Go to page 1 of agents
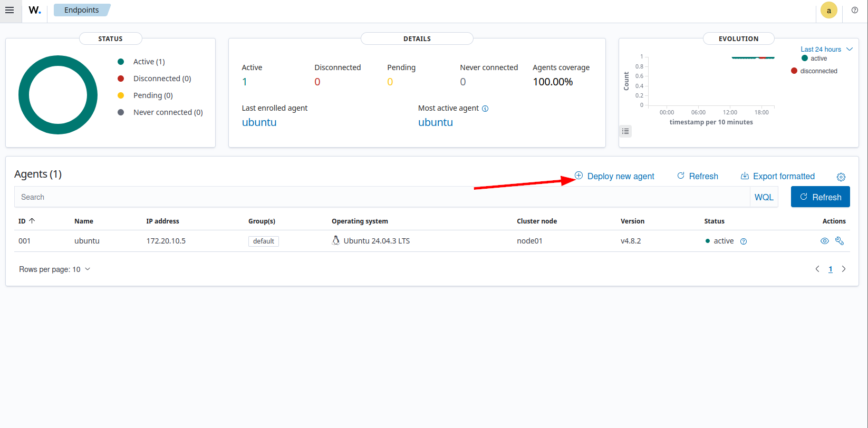Screen dimensions: 868x428 (x=831, y=269)
